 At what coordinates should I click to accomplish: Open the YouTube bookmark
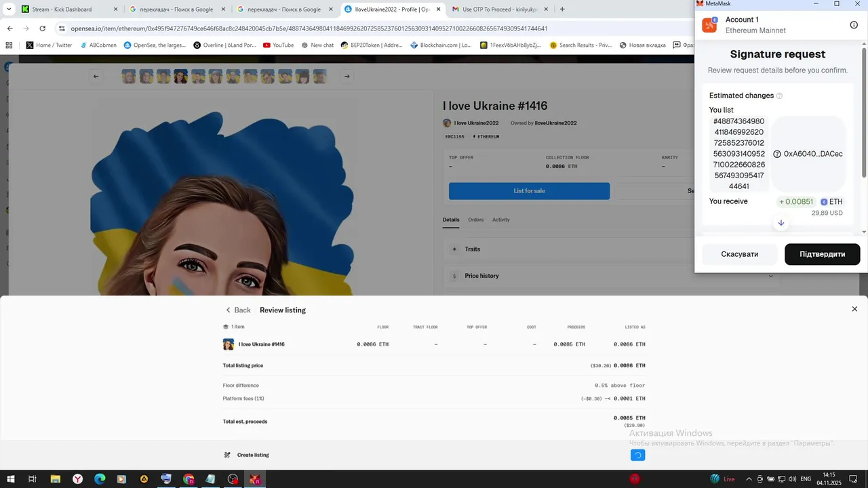coord(278,45)
